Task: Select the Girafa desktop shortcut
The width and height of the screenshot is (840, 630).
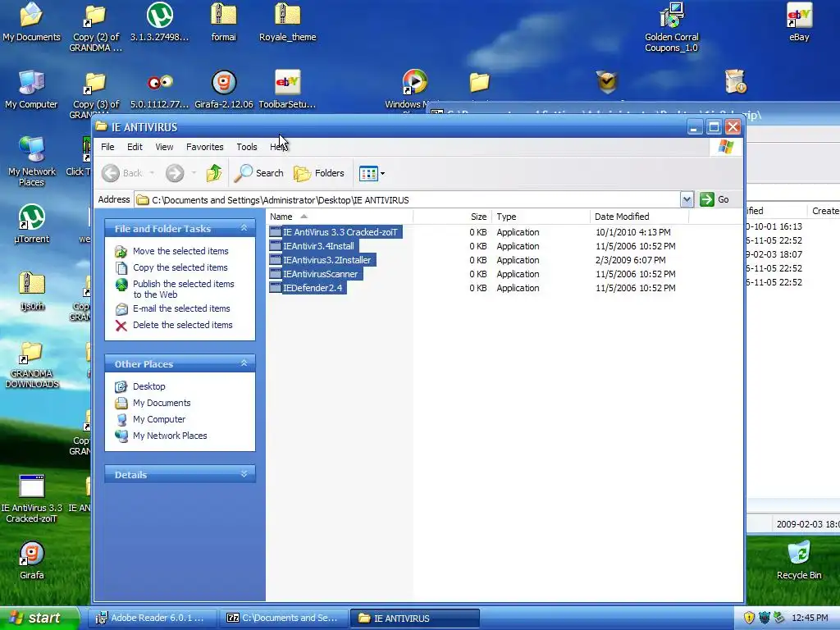Action: tap(32, 560)
